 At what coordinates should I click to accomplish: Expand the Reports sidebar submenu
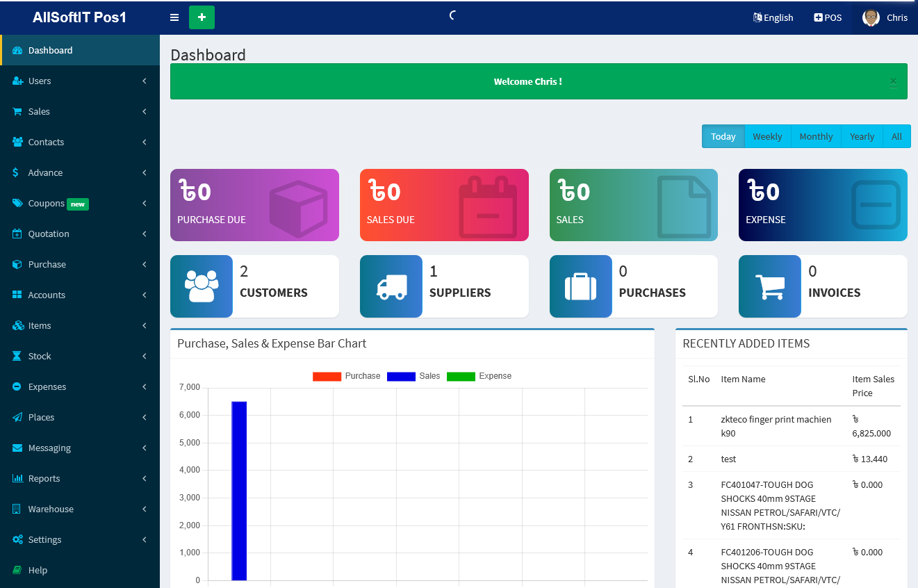(x=80, y=478)
